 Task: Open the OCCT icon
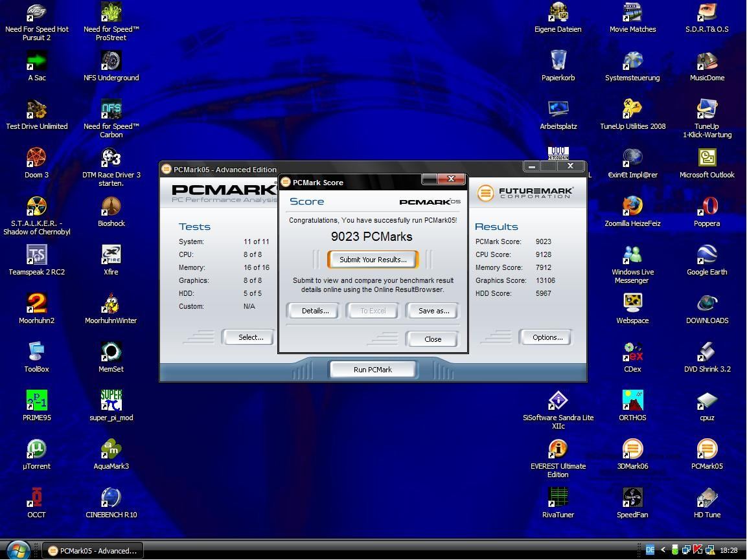click(x=37, y=498)
